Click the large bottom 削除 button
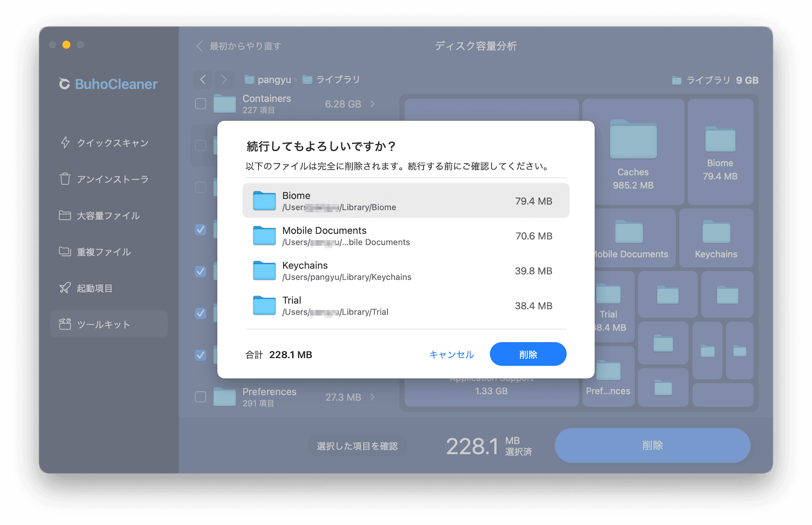Viewport: 812px width, 525px height. coord(652,445)
